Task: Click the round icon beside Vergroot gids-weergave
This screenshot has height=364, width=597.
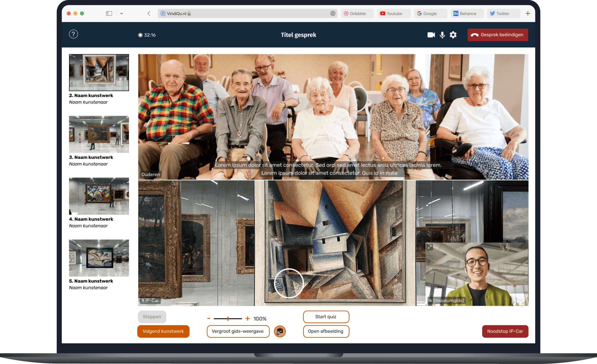Action: 280,331
